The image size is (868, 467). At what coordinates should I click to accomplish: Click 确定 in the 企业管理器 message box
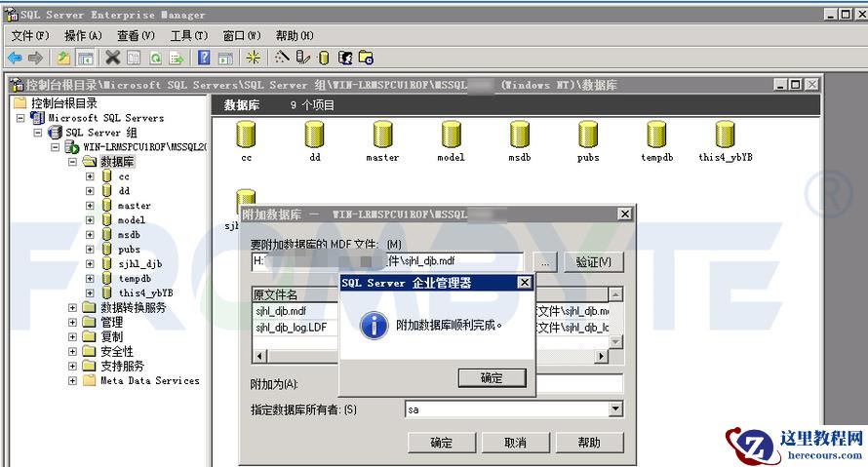pyautogui.click(x=492, y=378)
